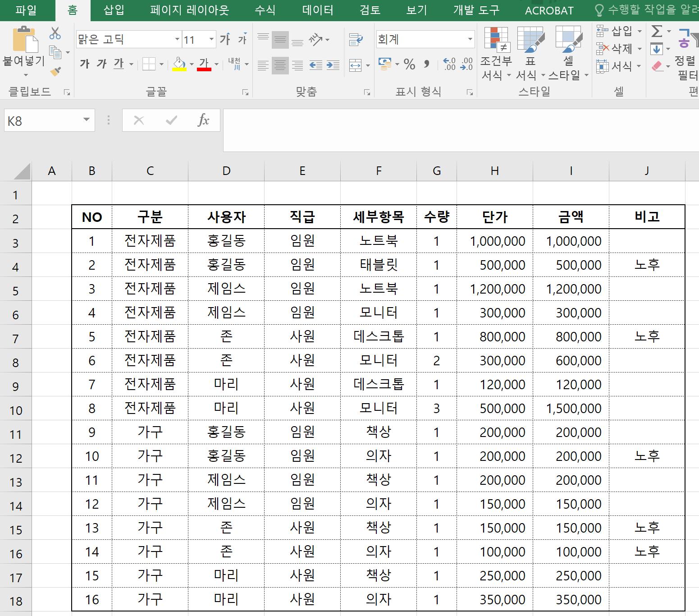Open the 서식 (Format) cells button

coord(619,66)
